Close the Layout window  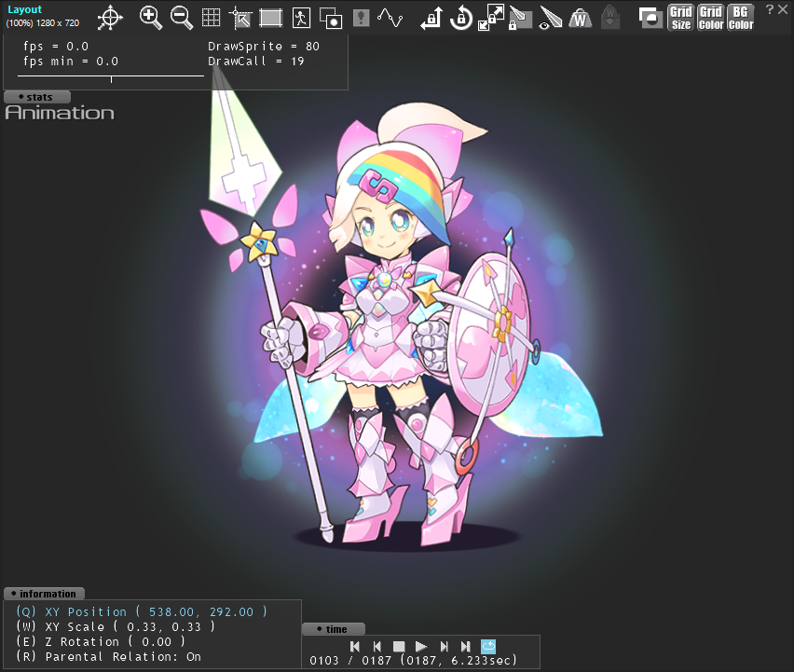pyautogui.click(x=783, y=9)
